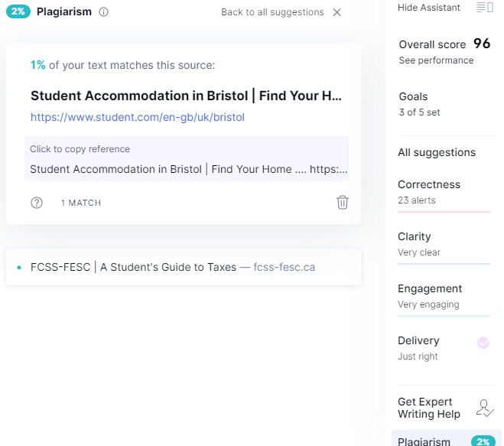Select Correctness with 23 alerts

444,193
